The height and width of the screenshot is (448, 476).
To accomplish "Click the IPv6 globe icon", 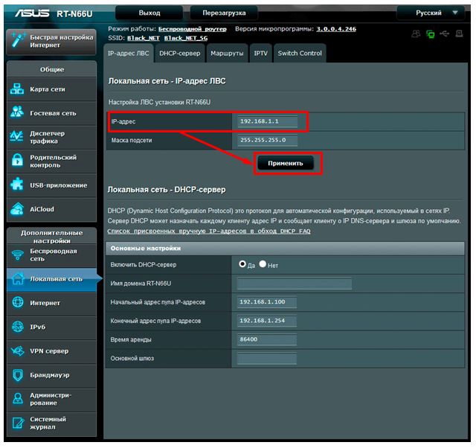I will click(x=18, y=327).
